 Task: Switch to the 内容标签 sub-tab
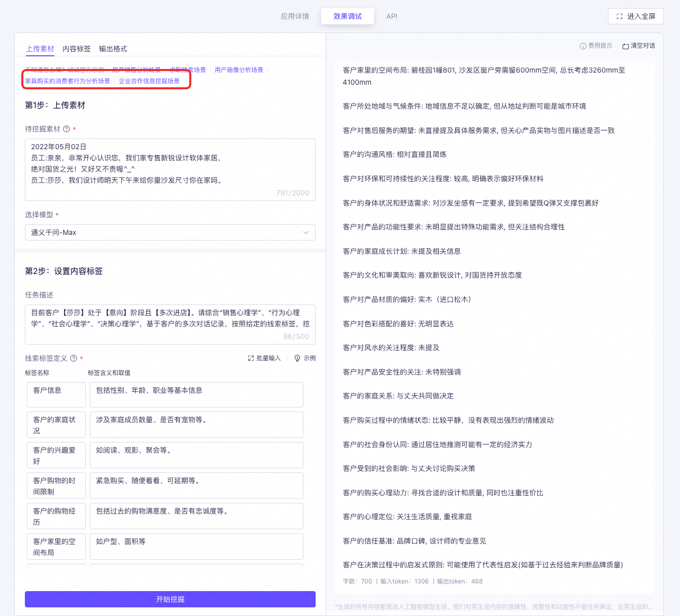77,49
